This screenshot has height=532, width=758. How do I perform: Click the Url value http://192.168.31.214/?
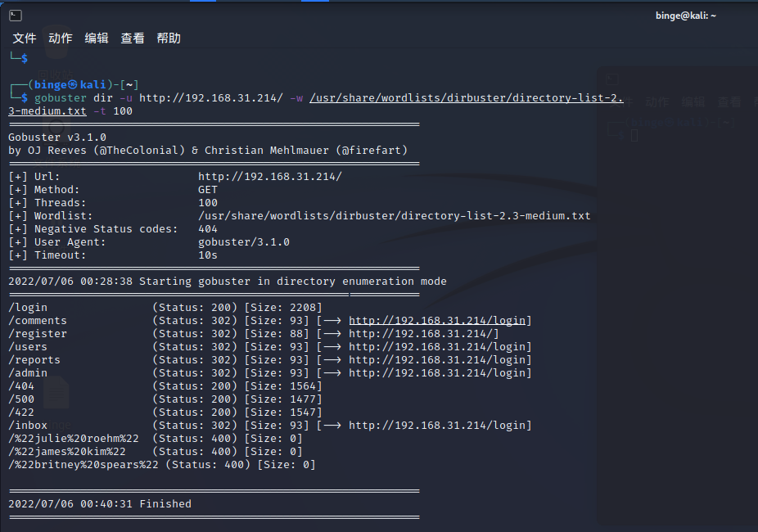click(x=270, y=176)
